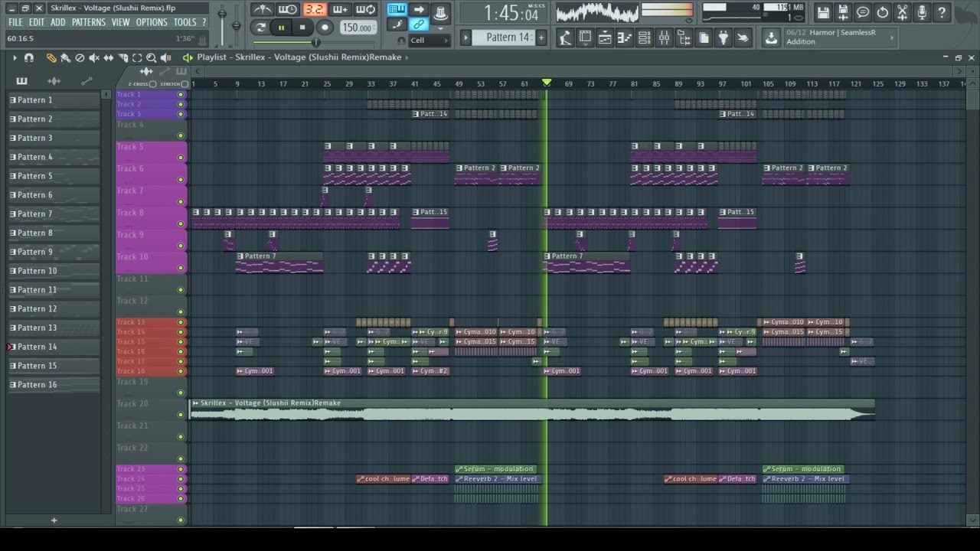Activate the Playback speaker tool in playlist

coord(166,57)
